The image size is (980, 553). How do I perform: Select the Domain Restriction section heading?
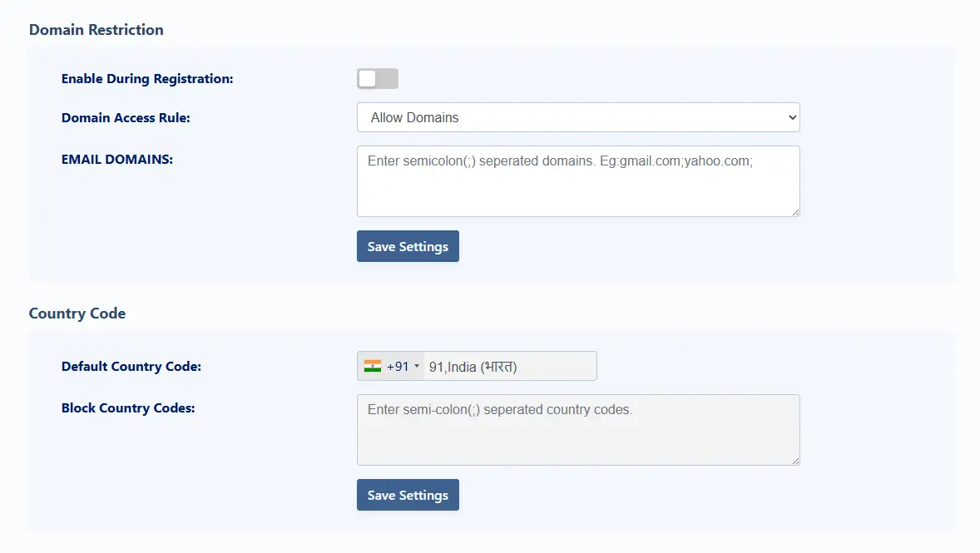(x=96, y=29)
